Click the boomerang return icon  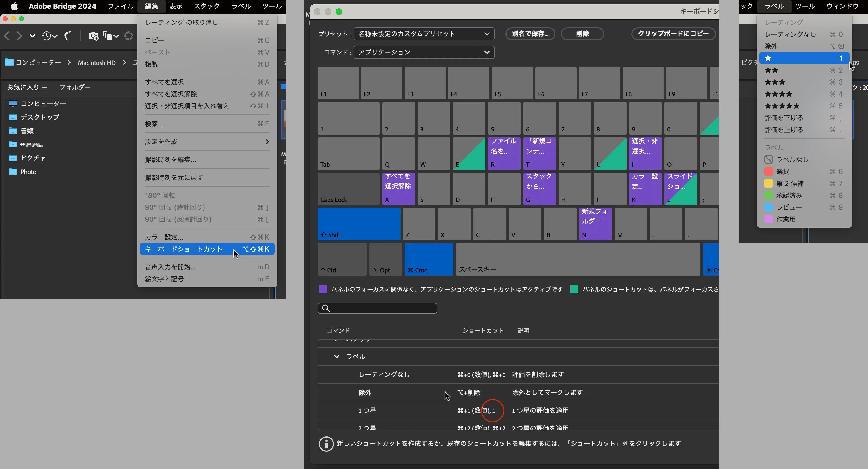coord(68,36)
